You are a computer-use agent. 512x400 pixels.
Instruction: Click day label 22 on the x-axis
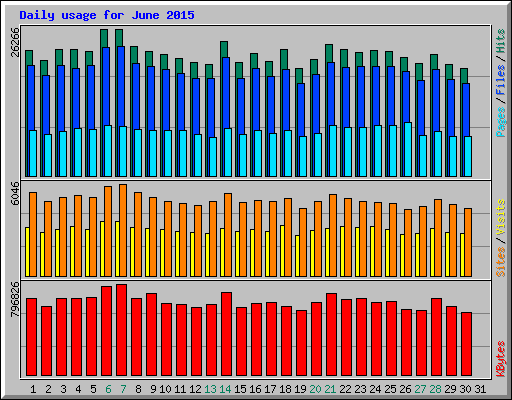(345, 389)
